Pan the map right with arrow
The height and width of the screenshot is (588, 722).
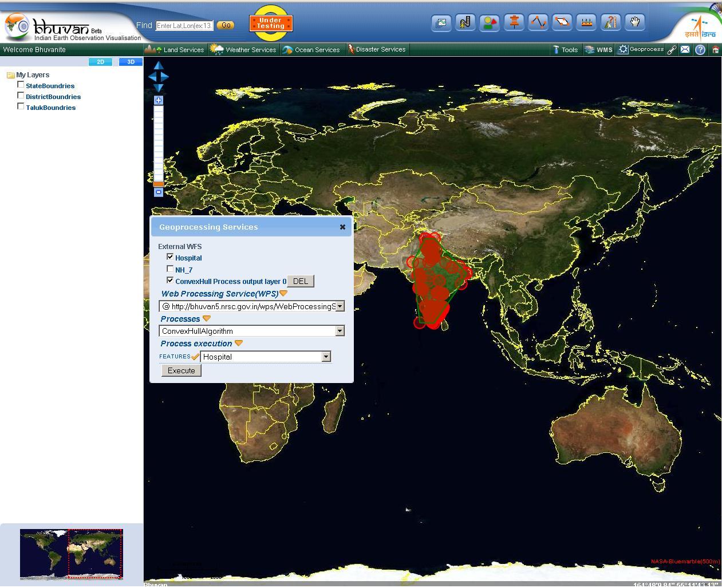click(x=165, y=76)
